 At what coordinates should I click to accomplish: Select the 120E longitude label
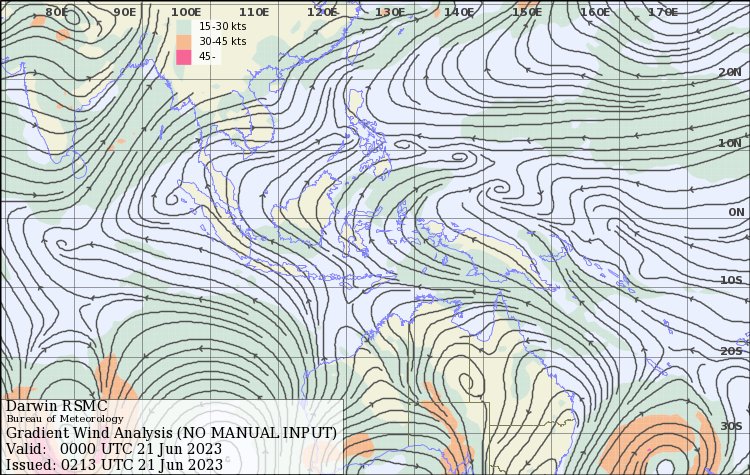[x=322, y=12]
